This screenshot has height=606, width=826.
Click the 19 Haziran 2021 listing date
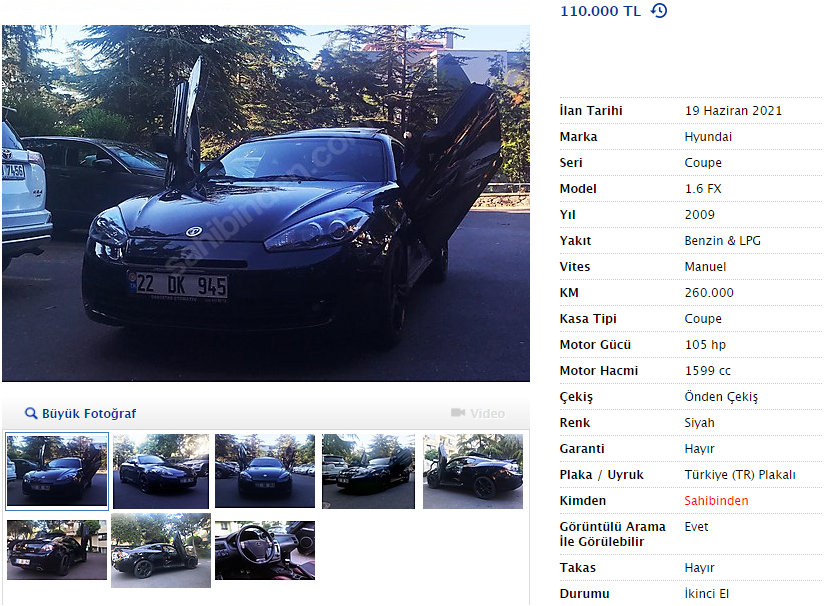733,111
